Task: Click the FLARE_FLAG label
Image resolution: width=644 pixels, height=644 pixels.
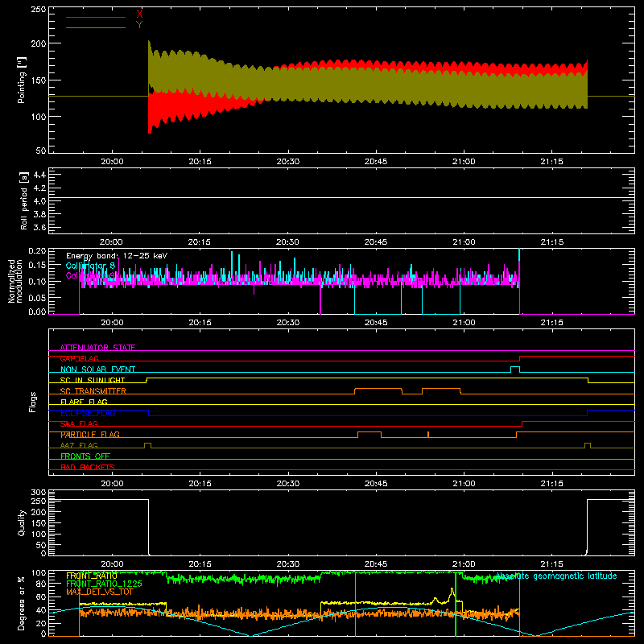Action: pos(84,402)
